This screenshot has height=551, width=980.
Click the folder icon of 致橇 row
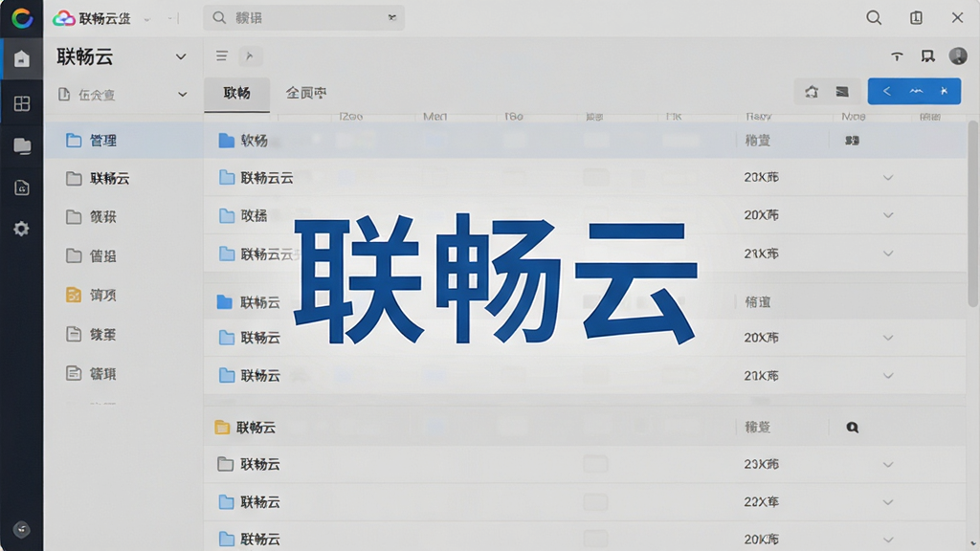click(226, 216)
